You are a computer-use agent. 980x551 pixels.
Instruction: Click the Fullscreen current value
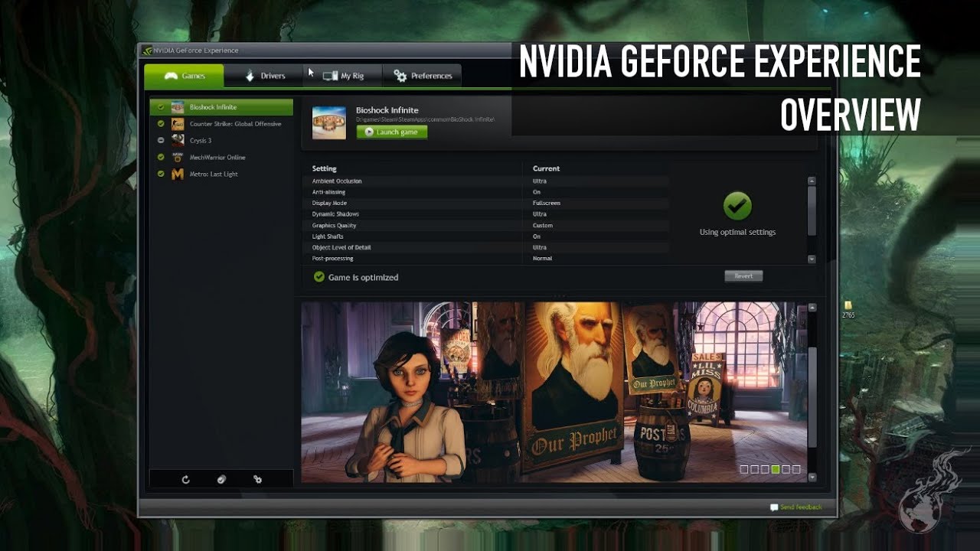[x=547, y=204]
